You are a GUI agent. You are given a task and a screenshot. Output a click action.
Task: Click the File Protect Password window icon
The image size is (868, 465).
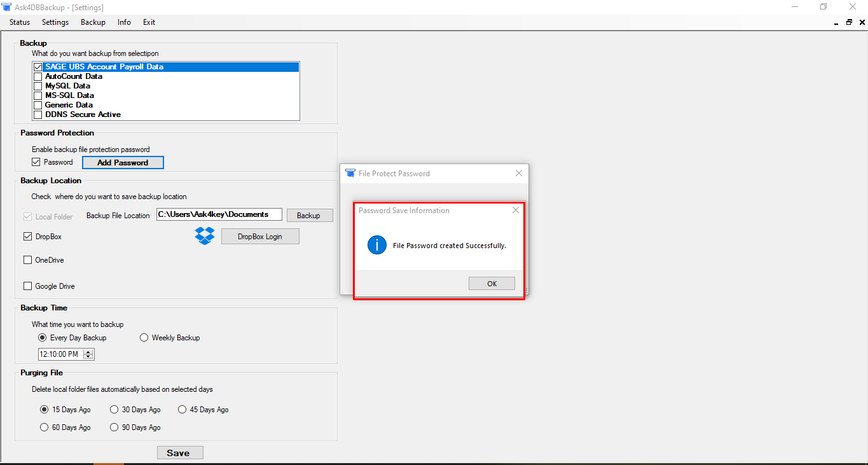350,173
